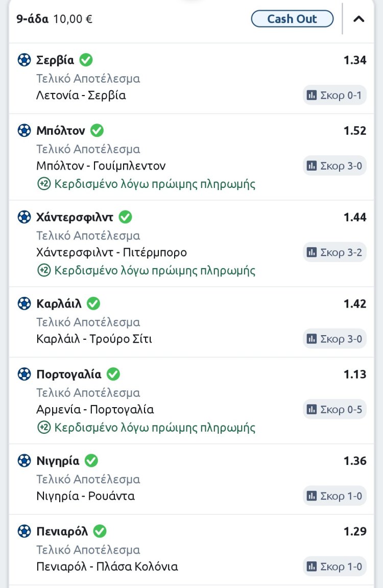Click the football icon beside Σερβία
Screen dimensions: 383x588
coord(24,60)
